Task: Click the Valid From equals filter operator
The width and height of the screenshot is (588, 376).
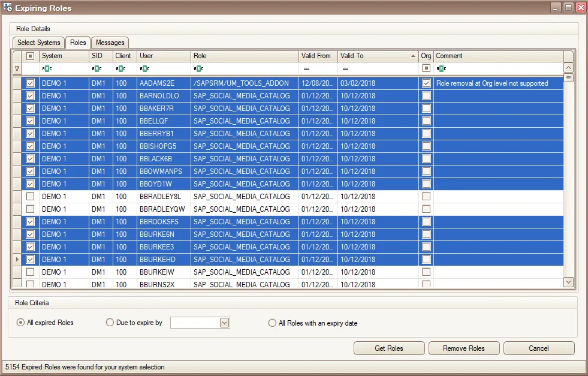Action: click(x=306, y=69)
